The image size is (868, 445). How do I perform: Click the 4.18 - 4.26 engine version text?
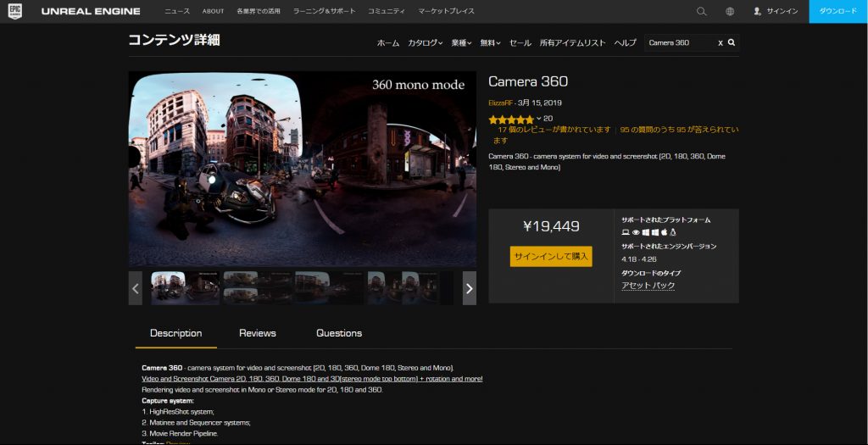pyautogui.click(x=639, y=259)
